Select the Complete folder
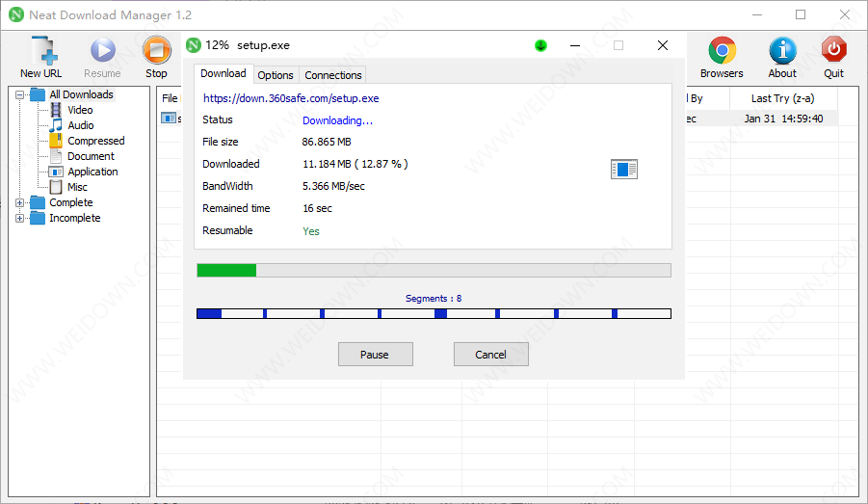The height and width of the screenshot is (504, 868). click(71, 202)
